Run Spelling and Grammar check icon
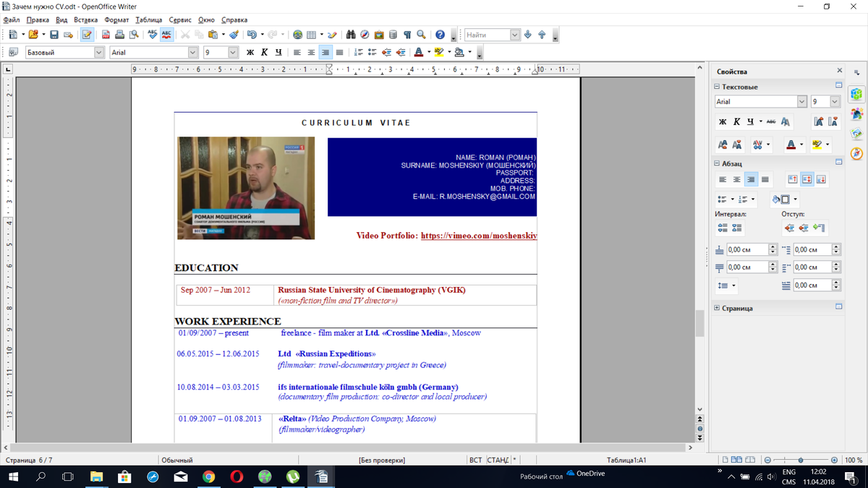Screen dimensions: 868x488 pyautogui.click(x=153, y=35)
